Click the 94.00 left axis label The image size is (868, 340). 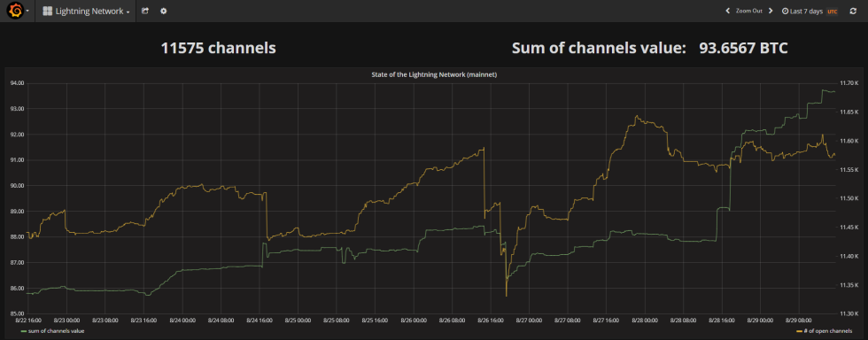(x=17, y=83)
